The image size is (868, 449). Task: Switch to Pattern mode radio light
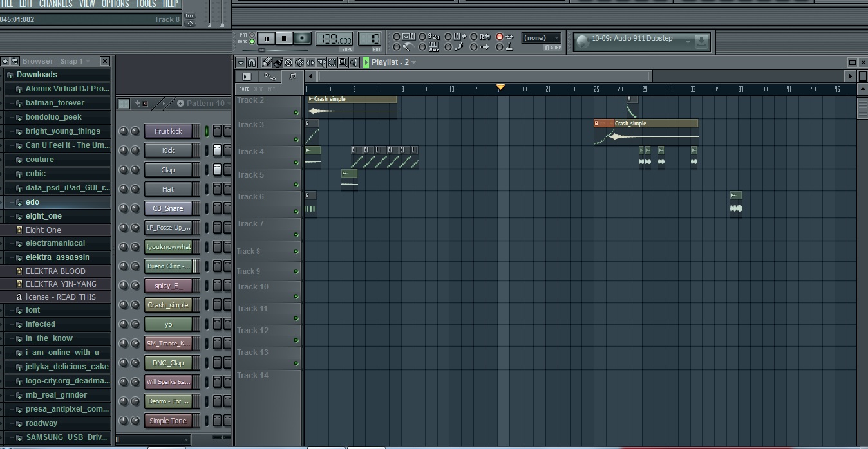252,35
